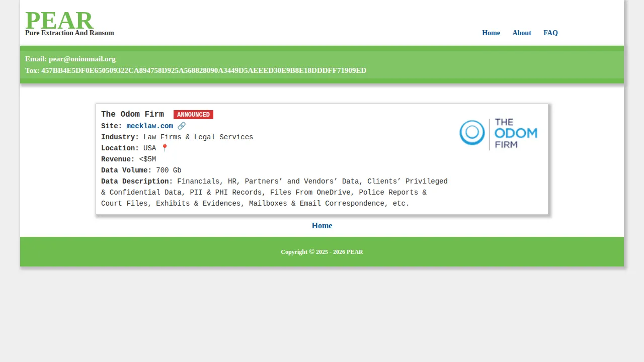Click the blue concentric circle emblem
Screen dimensions: 644x362
(x=472, y=133)
